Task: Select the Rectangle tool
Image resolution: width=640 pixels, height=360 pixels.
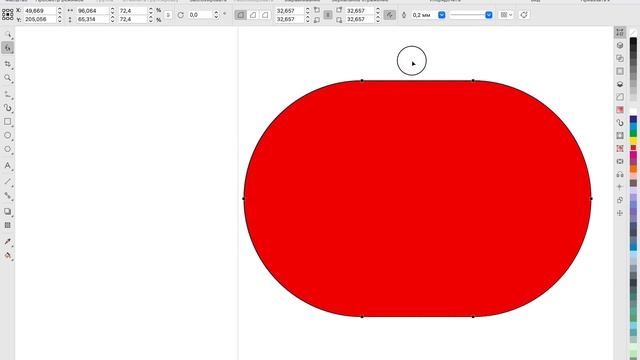Action: pyautogui.click(x=7, y=122)
